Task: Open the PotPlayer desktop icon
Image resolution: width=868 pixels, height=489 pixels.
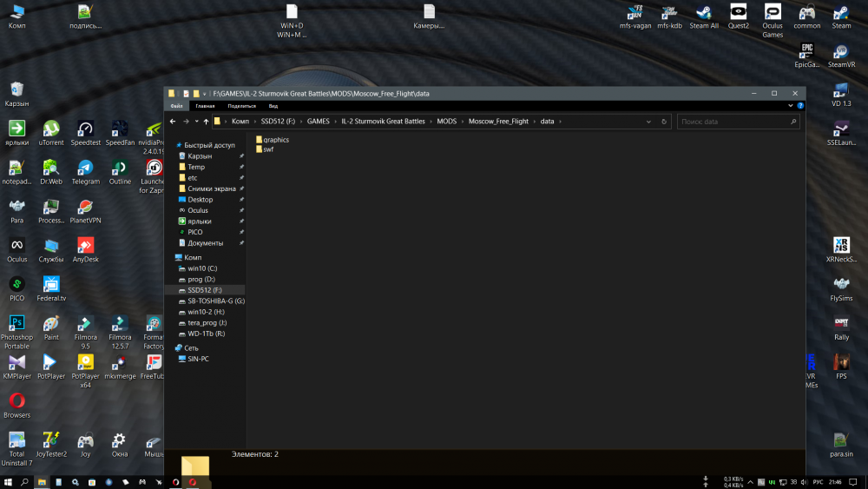Action: [51, 367]
